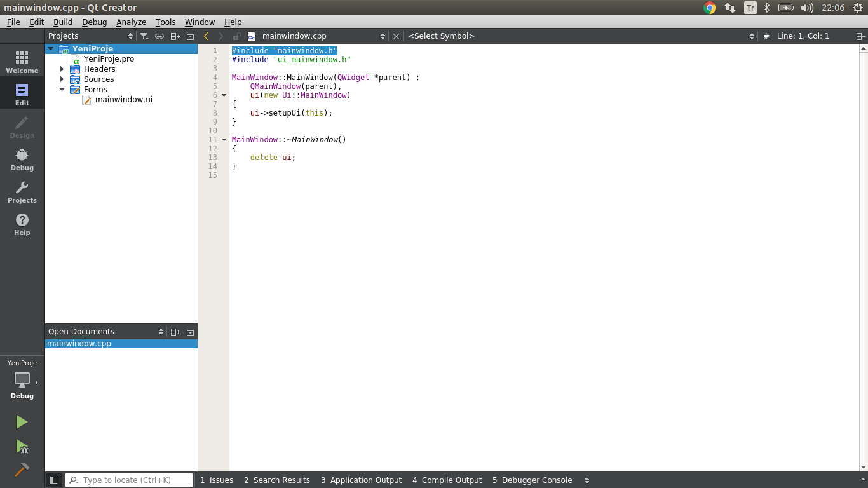Screen dimensions: 868x488
Task: Click the # file encoding indicator
Action: [766, 36]
